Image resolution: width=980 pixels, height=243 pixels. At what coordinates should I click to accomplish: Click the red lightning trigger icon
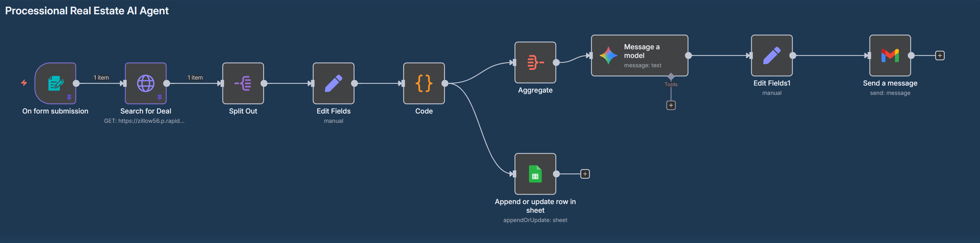[24, 83]
